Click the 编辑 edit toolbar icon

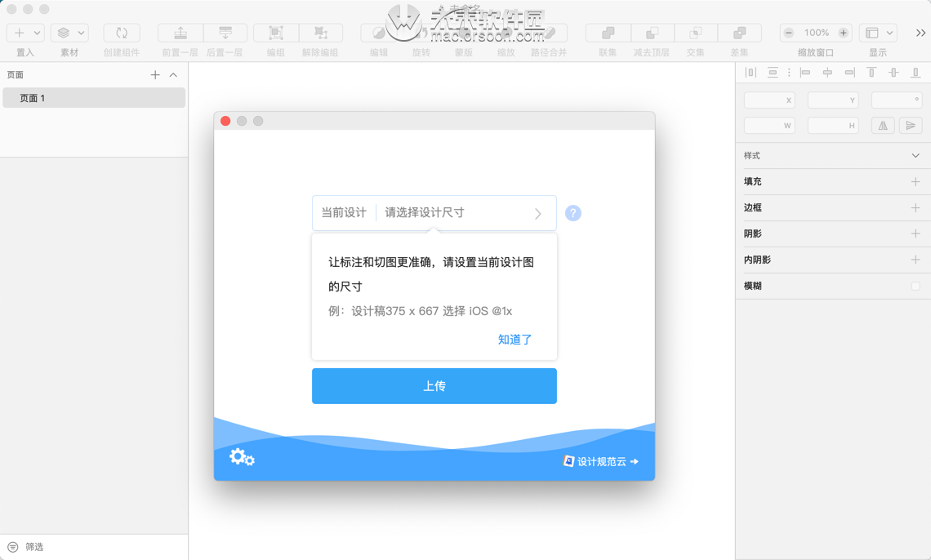pyautogui.click(x=379, y=33)
